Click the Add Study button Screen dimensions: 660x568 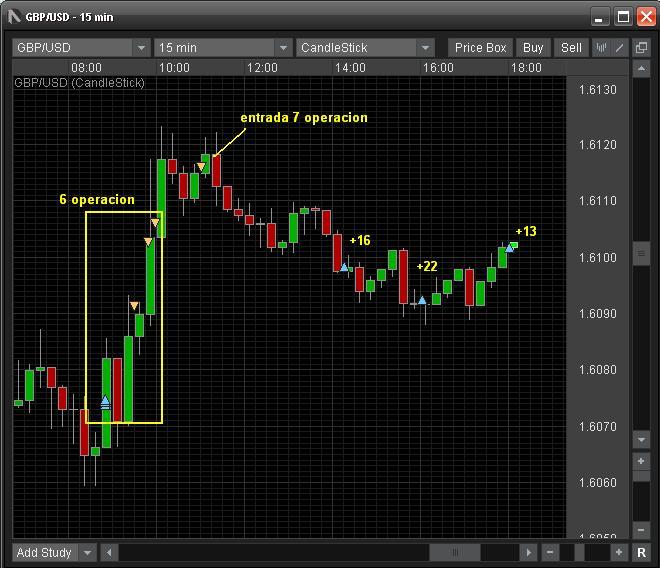(42, 552)
